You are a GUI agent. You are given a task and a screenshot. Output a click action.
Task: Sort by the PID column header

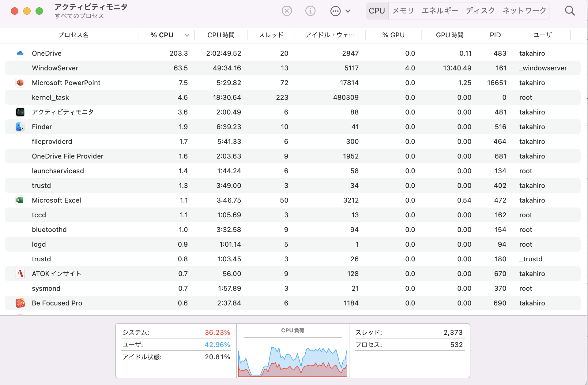[495, 35]
